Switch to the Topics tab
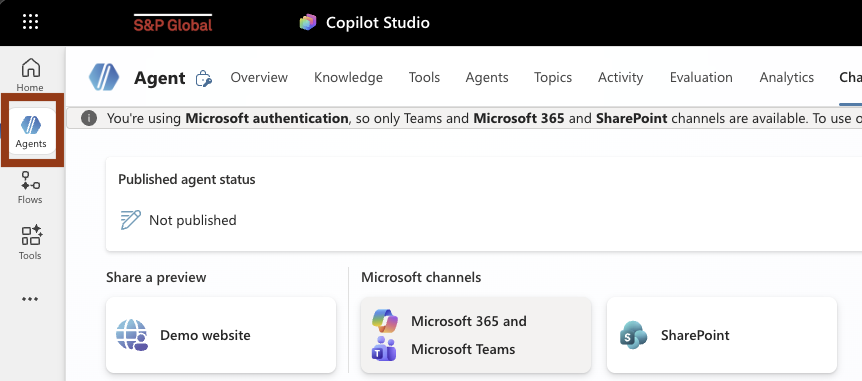This screenshot has width=862, height=381. 553,78
